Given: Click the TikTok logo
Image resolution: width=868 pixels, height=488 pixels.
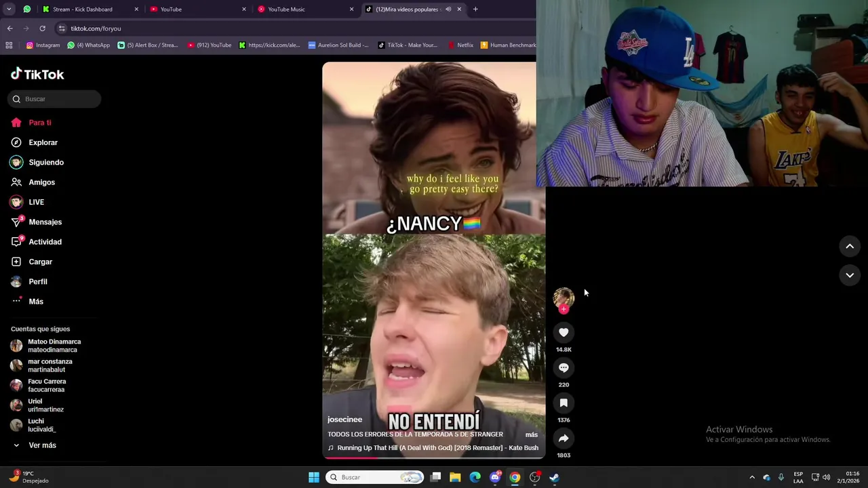Looking at the screenshot, I should click(x=37, y=74).
